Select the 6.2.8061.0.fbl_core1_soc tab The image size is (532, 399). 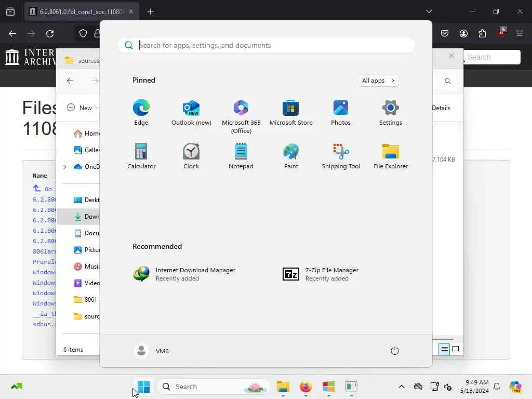click(x=82, y=11)
